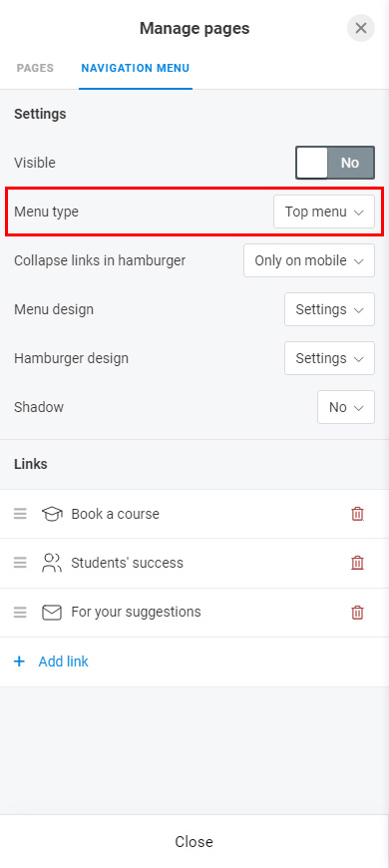The image size is (389, 868).
Task: Open Menu design Settings dropdown
Action: (x=329, y=309)
